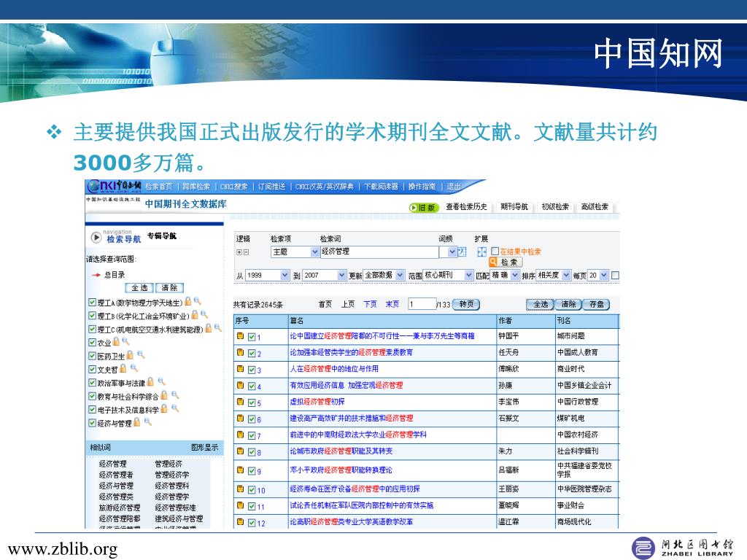The height and width of the screenshot is (560, 747).
Task: Click the save icon in result row 5
Action: [241, 402]
